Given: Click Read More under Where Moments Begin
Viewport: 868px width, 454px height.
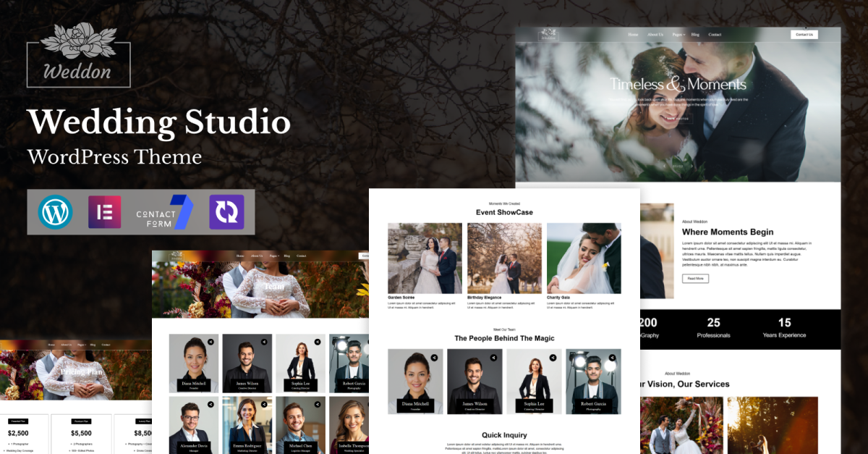Looking at the screenshot, I should [x=695, y=278].
